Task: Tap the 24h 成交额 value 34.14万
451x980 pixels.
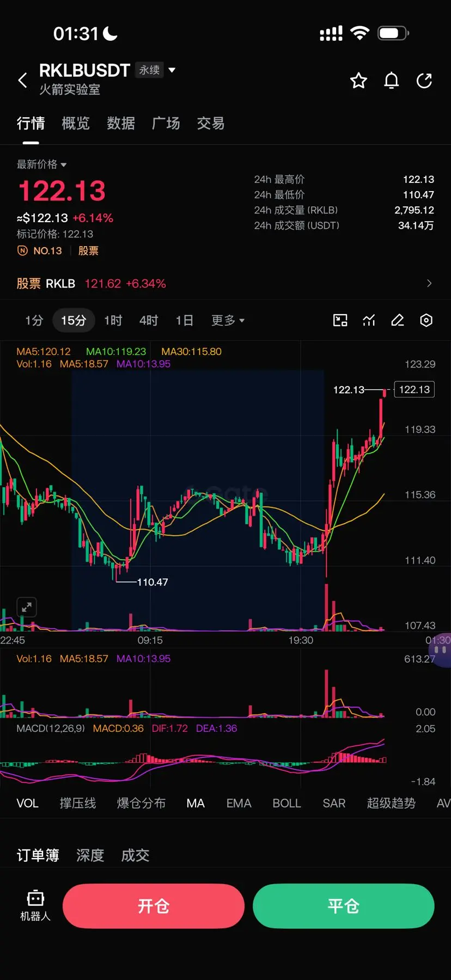Action: tap(416, 225)
